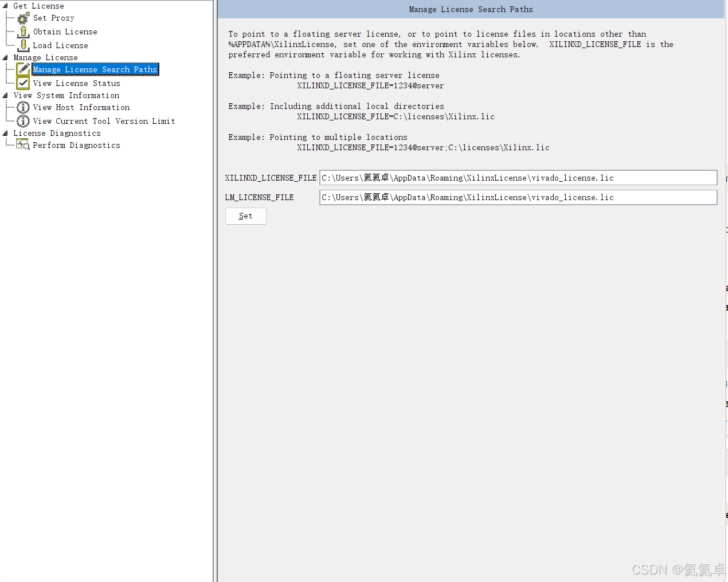Collapse the Manage License tree node
Screen dimensions: 728x582
(5, 57)
